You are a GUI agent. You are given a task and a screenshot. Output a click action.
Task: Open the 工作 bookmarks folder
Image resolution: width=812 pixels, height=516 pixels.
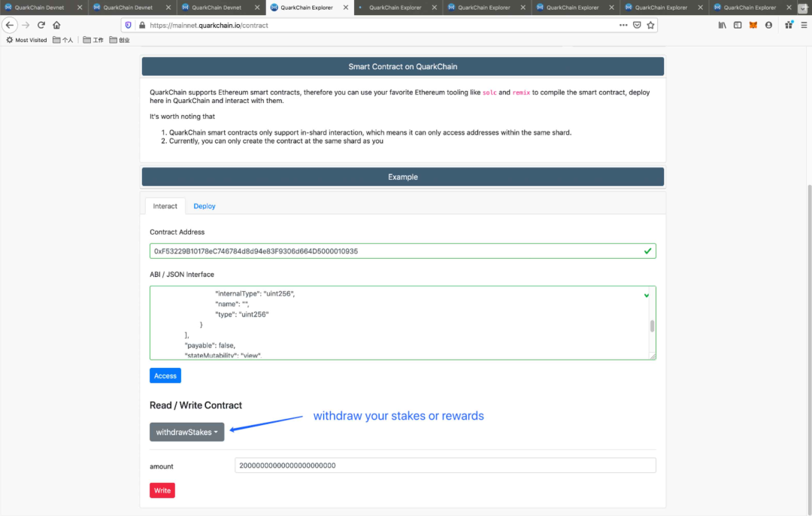point(93,40)
